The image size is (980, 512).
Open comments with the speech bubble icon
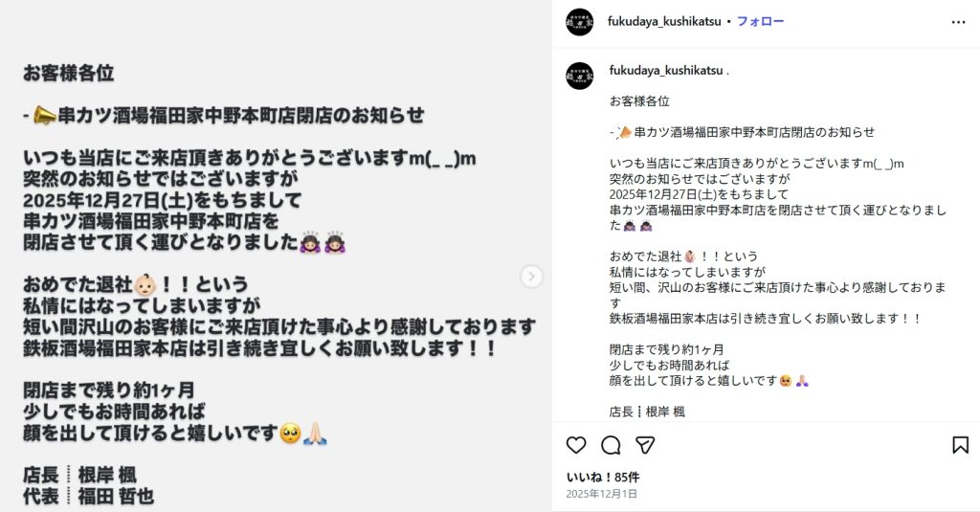point(611,445)
